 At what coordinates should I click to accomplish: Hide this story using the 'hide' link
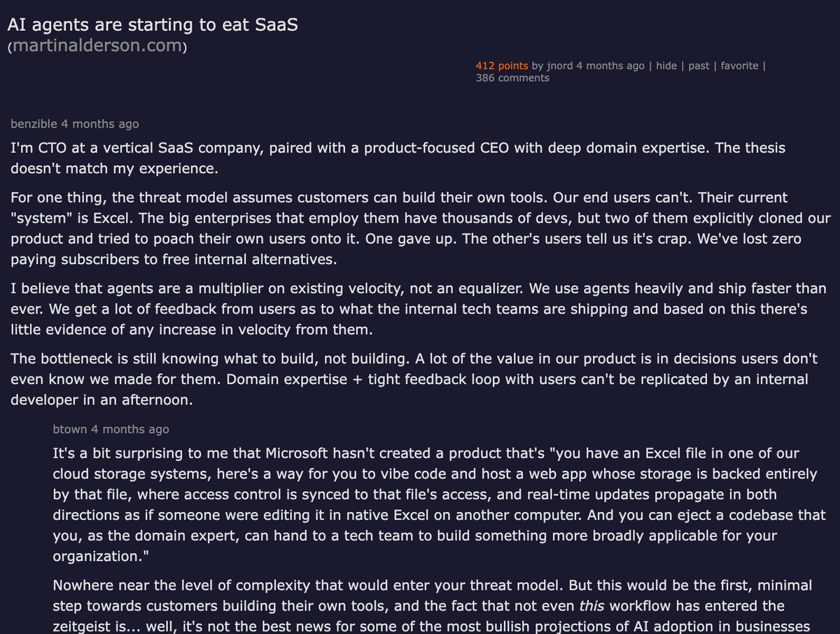click(666, 66)
